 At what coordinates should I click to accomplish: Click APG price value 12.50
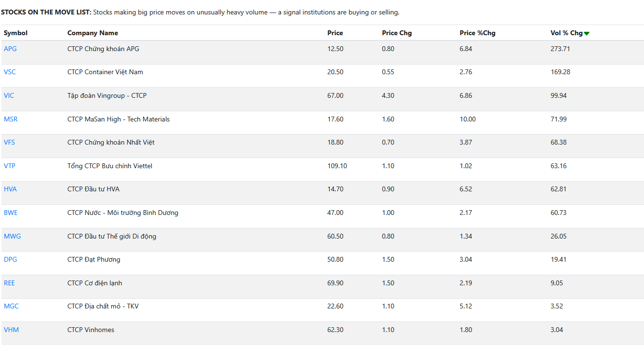(335, 49)
